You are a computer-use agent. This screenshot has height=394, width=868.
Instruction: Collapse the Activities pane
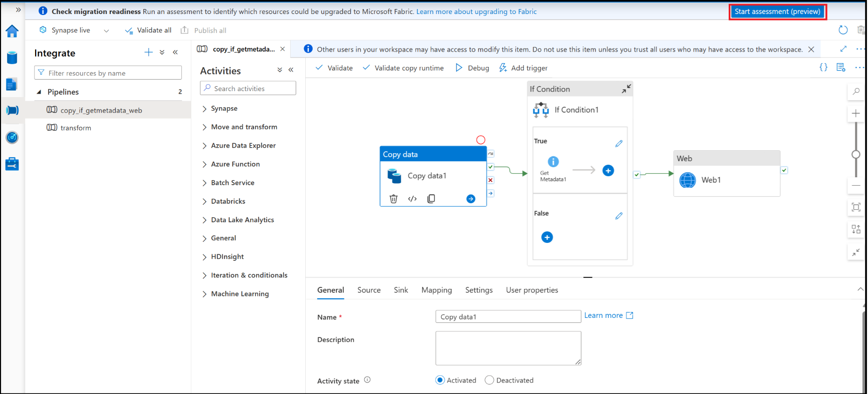click(x=291, y=70)
